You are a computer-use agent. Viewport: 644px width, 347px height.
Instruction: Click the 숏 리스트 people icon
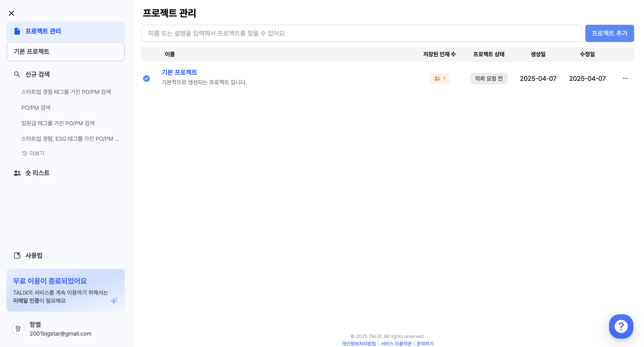click(17, 173)
